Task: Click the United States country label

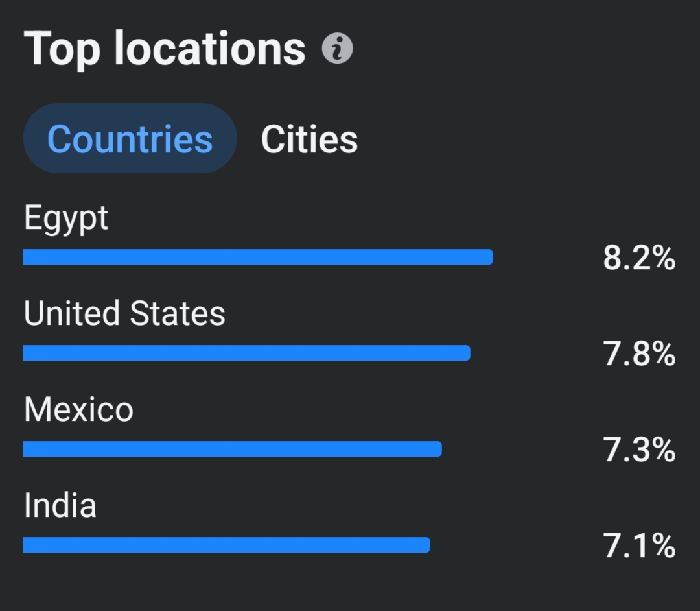Action: [x=124, y=313]
